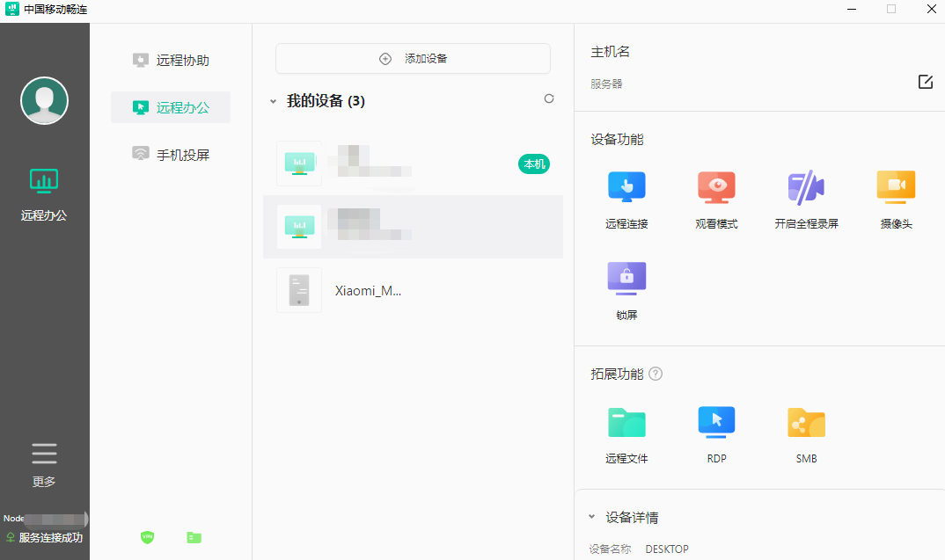The width and height of the screenshot is (945, 560).
Task: Click the user avatar profile picture
Action: 44,101
